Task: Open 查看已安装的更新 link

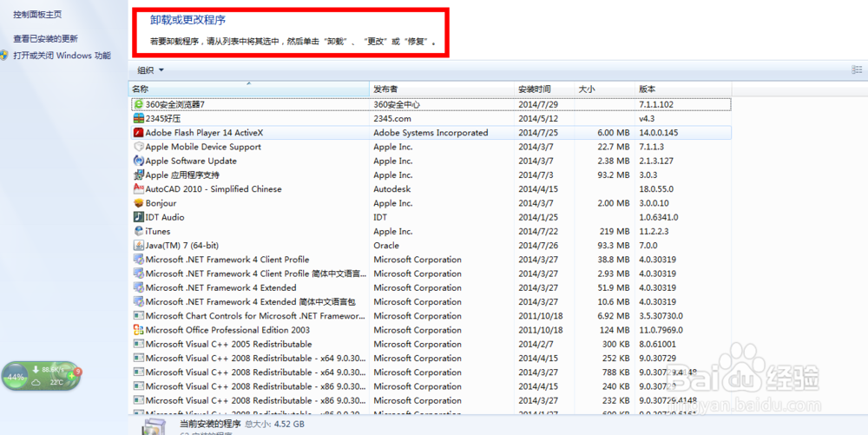Action: tap(45, 39)
